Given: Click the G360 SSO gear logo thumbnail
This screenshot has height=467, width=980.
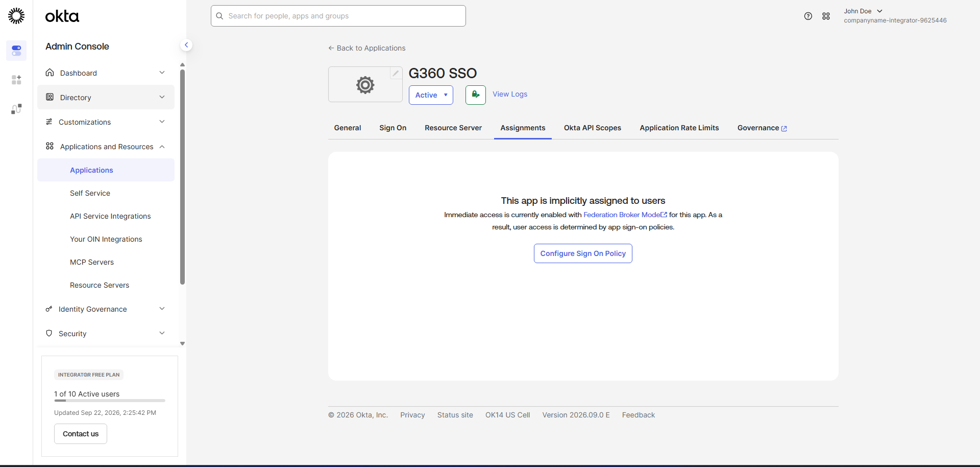Looking at the screenshot, I should click(x=365, y=84).
